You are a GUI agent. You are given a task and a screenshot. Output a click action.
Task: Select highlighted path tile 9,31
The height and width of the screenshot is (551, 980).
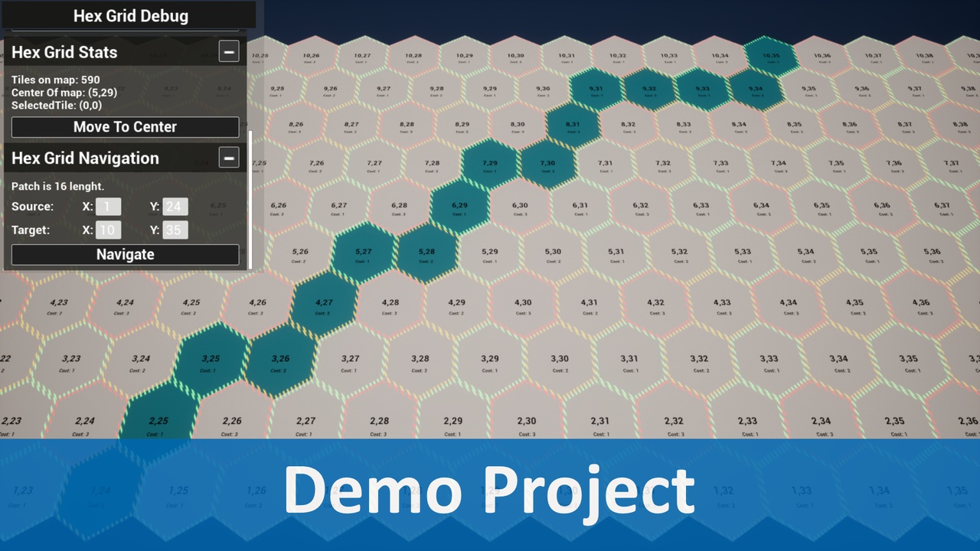[596, 90]
